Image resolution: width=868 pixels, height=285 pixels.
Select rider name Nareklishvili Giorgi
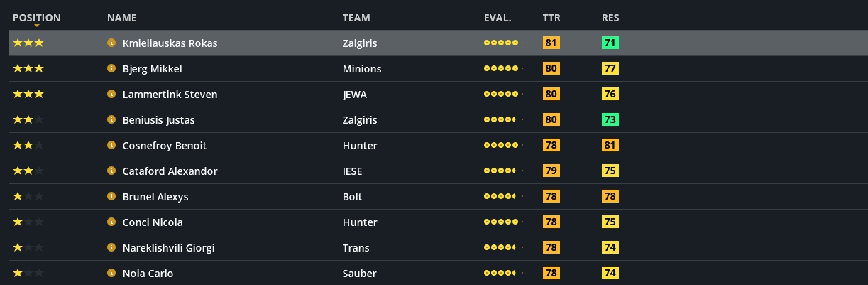[x=168, y=248]
